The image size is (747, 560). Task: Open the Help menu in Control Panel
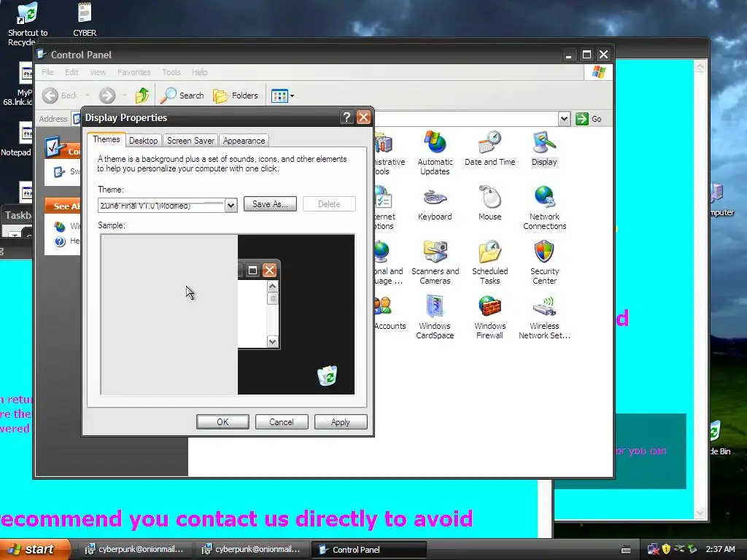[x=200, y=72]
